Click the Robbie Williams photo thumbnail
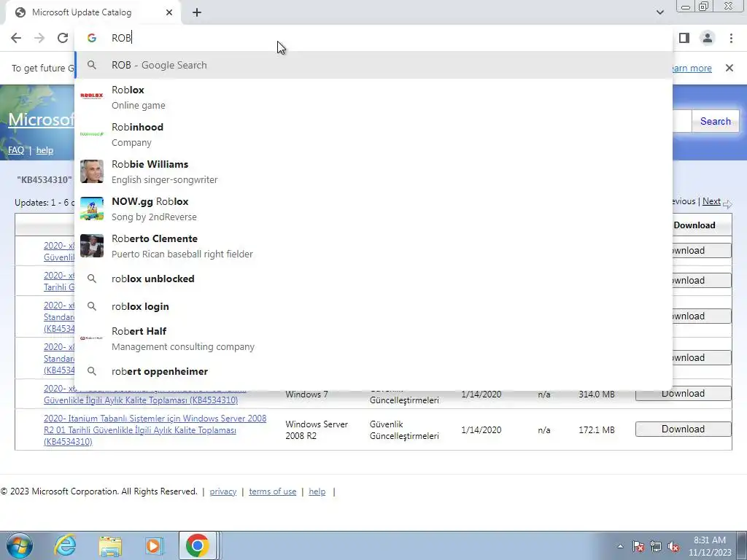 (91, 171)
